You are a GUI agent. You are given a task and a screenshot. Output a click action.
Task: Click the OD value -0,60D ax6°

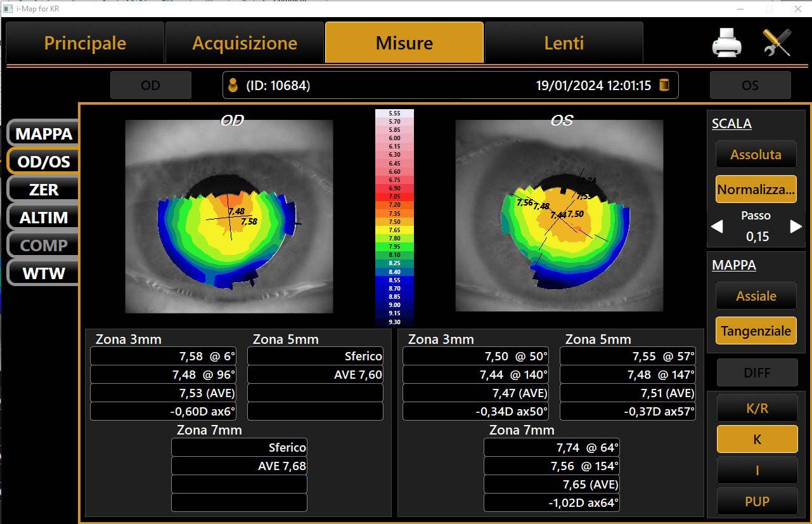tap(164, 412)
